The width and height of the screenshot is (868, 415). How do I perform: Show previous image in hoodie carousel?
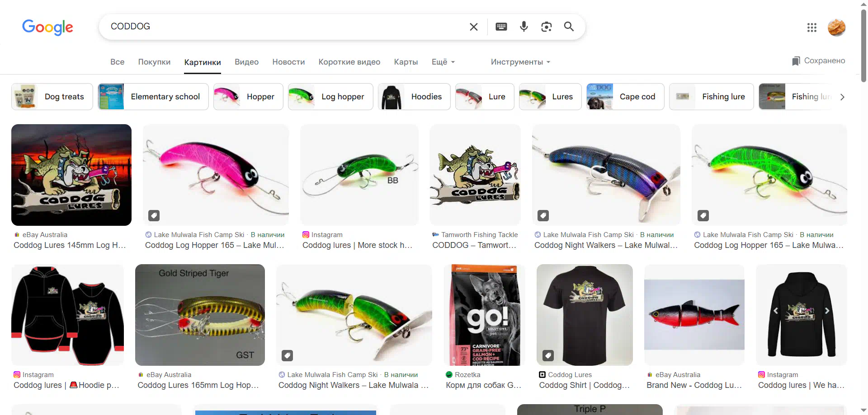[x=776, y=311]
